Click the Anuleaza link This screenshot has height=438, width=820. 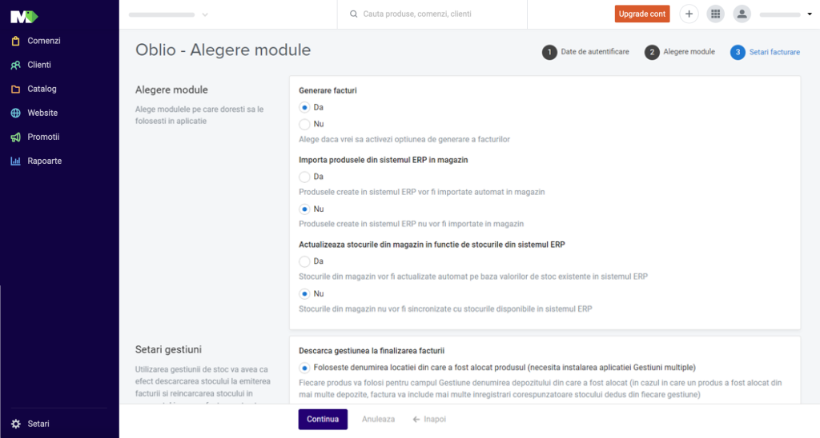378,419
